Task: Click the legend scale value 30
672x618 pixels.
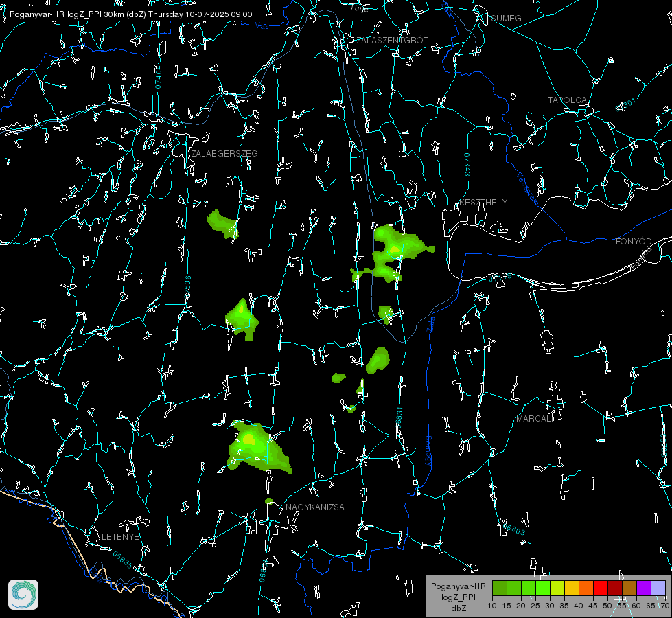Action: [x=549, y=606]
